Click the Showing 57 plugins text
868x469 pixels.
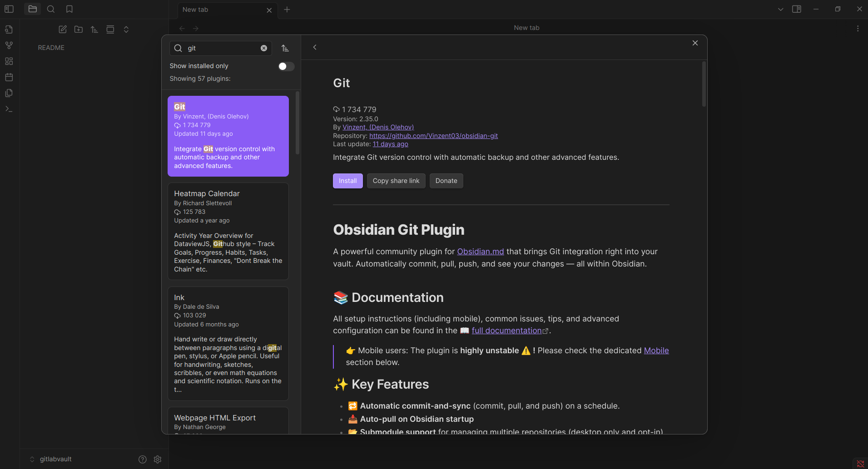(x=200, y=79)
